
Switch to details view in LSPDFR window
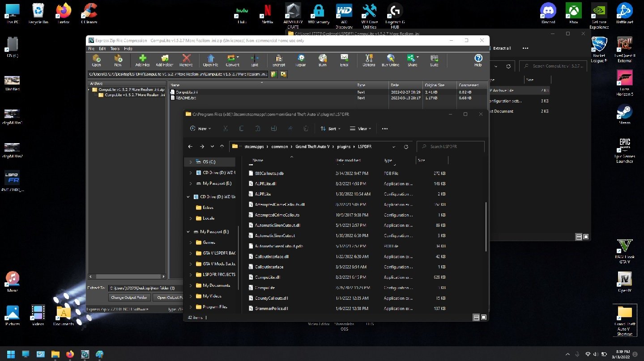477,318
